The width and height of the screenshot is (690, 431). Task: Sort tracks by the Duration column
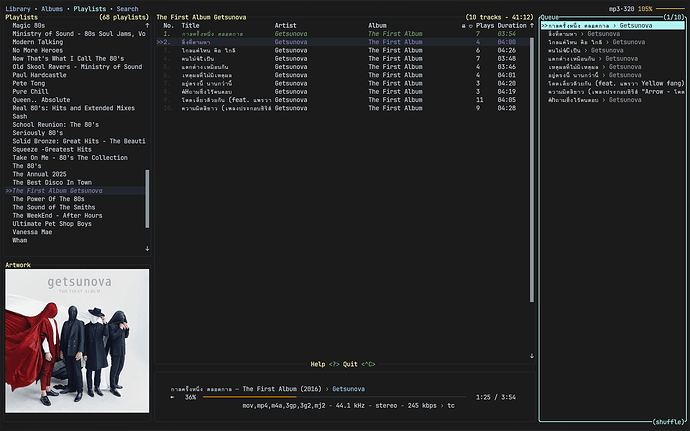coord(512,25)
